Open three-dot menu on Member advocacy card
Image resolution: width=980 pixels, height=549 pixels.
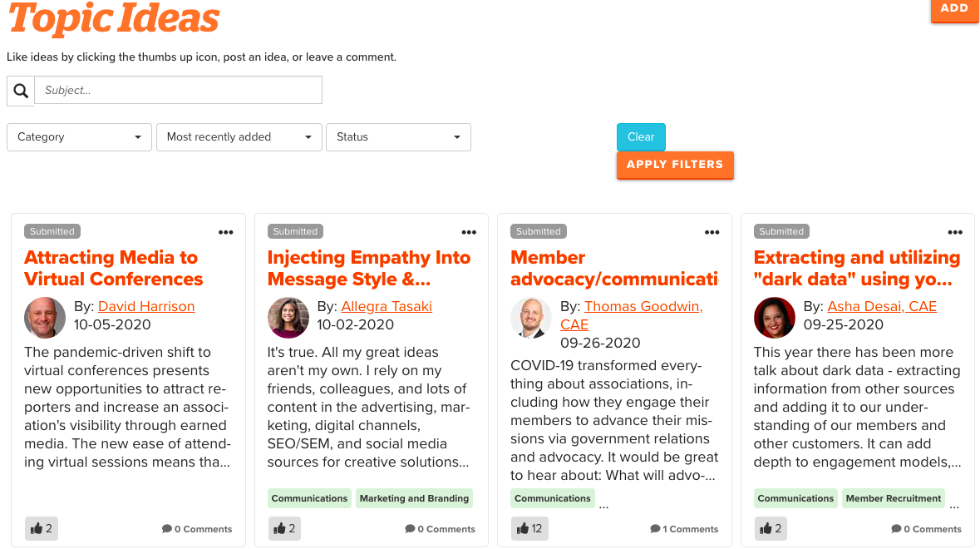click(x=712, y=232)
